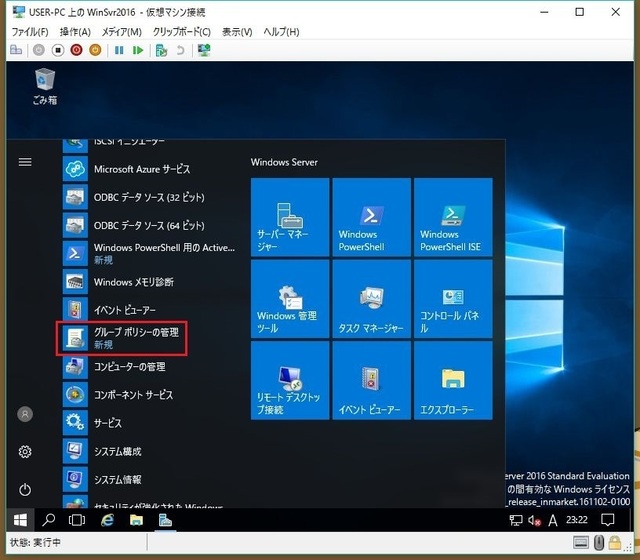Open the Windows PowerShell tile
The height and width of the screenshot is (560, 640).
[371, 217]
